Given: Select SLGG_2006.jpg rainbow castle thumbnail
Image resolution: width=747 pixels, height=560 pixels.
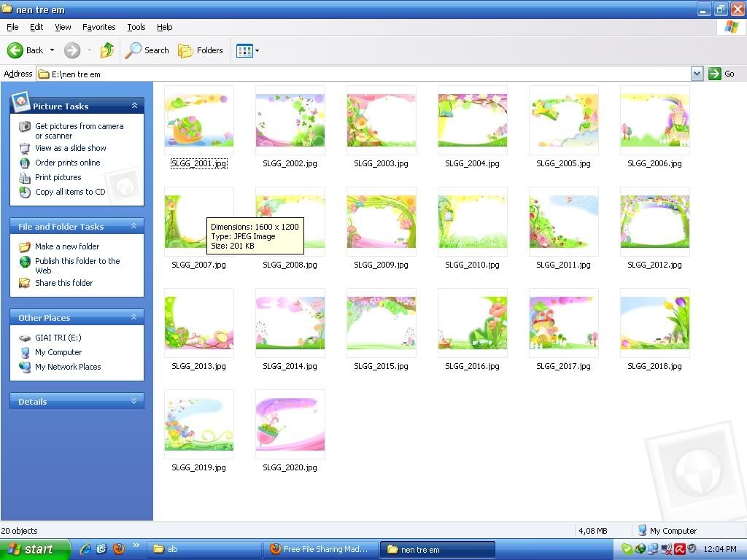Looking at the screenshot, I should [x=655, y=120].
